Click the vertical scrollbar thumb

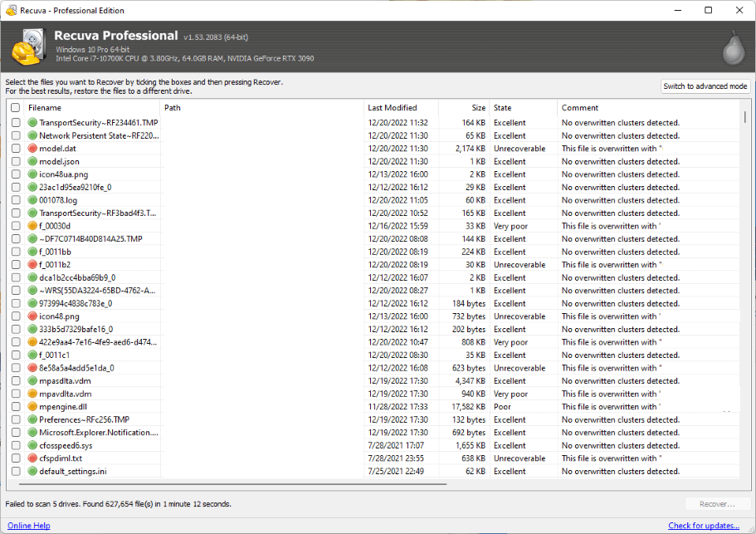pos(745,117)
